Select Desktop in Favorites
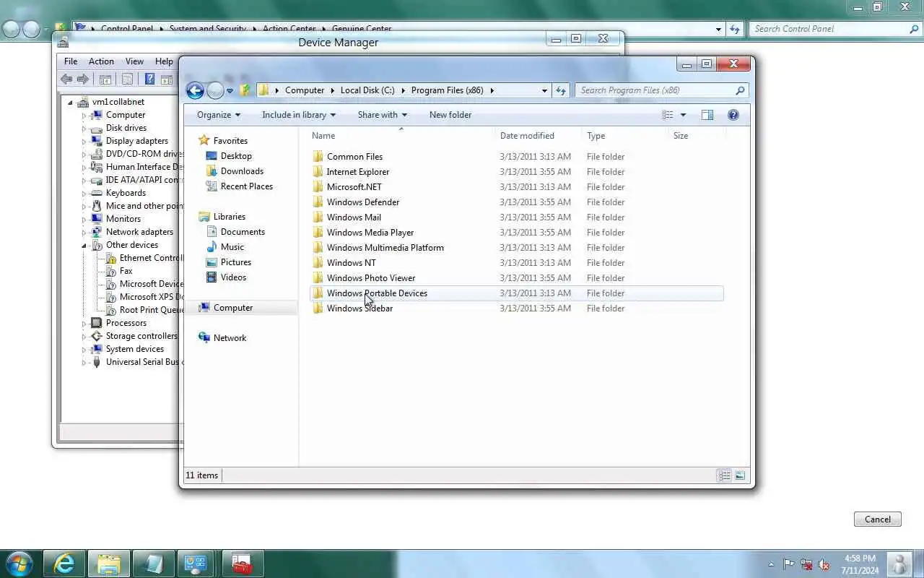 [x=236, y=156]
